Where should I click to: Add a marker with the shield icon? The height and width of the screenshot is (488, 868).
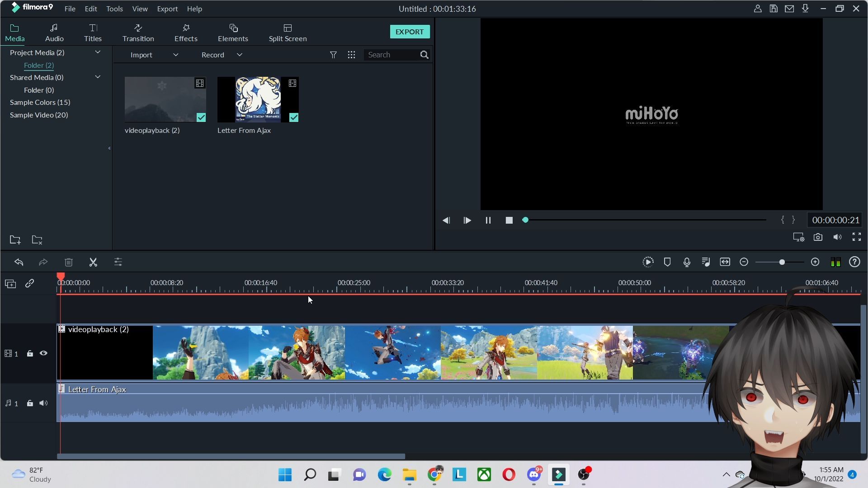pos(667,262)
